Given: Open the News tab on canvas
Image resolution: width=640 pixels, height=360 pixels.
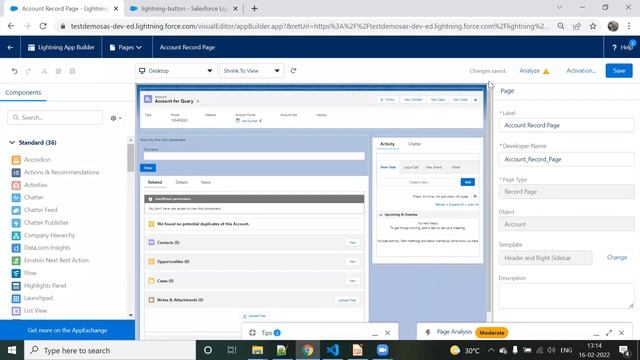Looking at the screenshot, I should click(x=206, y=182).
